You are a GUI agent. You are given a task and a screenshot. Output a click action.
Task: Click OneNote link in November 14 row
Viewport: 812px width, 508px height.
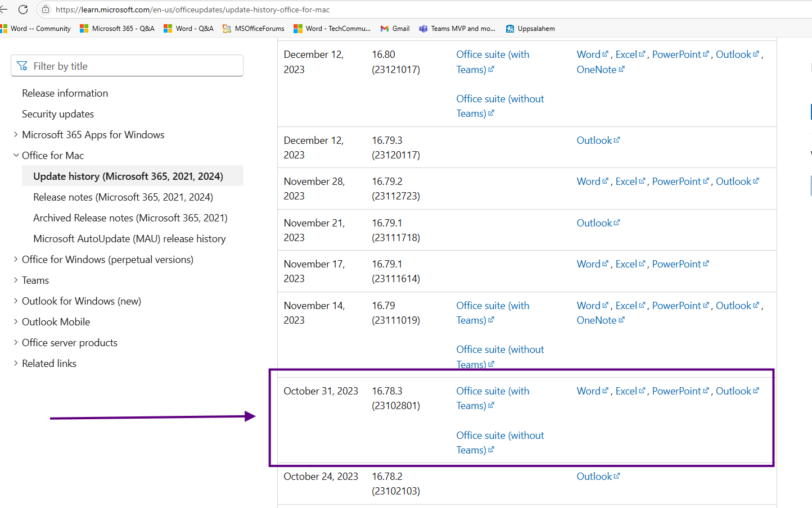[600, 320]
